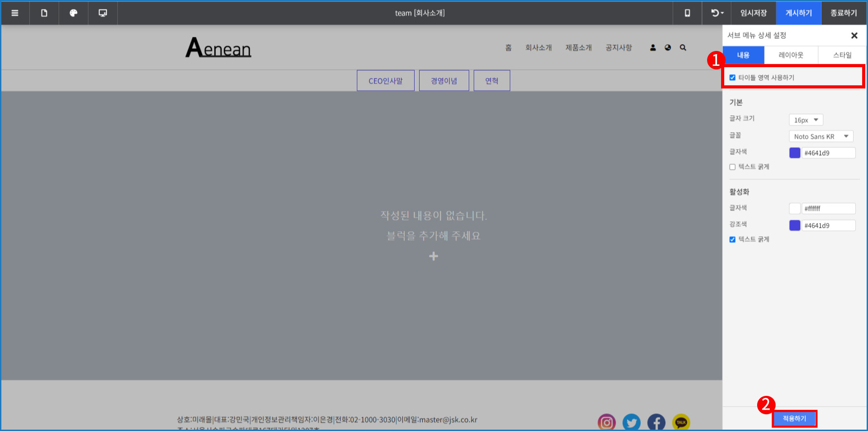Add a block with the plus icon
This screenshot has height=431, width=868.
click(x=434, y=256)
